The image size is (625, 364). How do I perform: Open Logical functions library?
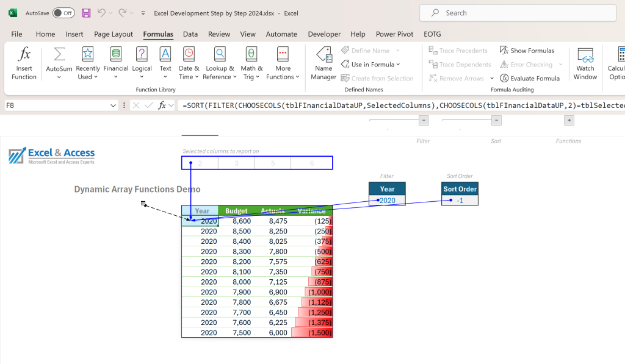click(142, 64)
